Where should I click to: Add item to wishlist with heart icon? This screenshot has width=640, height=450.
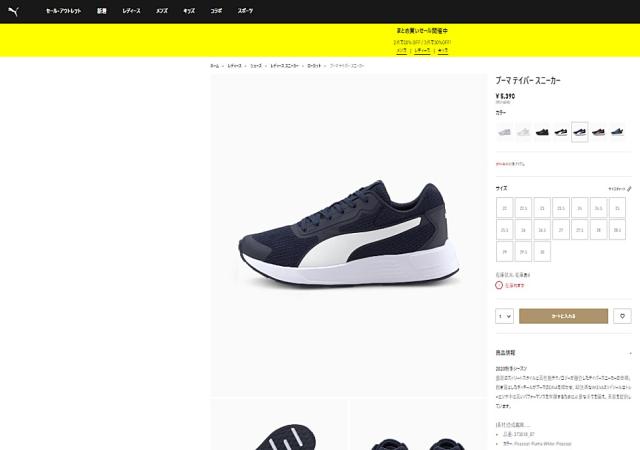point(622,316)
